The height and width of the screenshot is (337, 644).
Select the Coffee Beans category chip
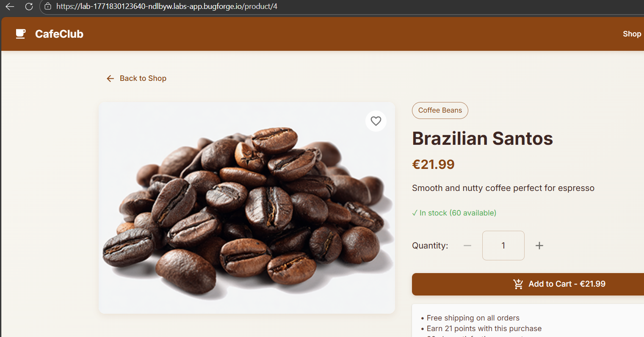440,110
